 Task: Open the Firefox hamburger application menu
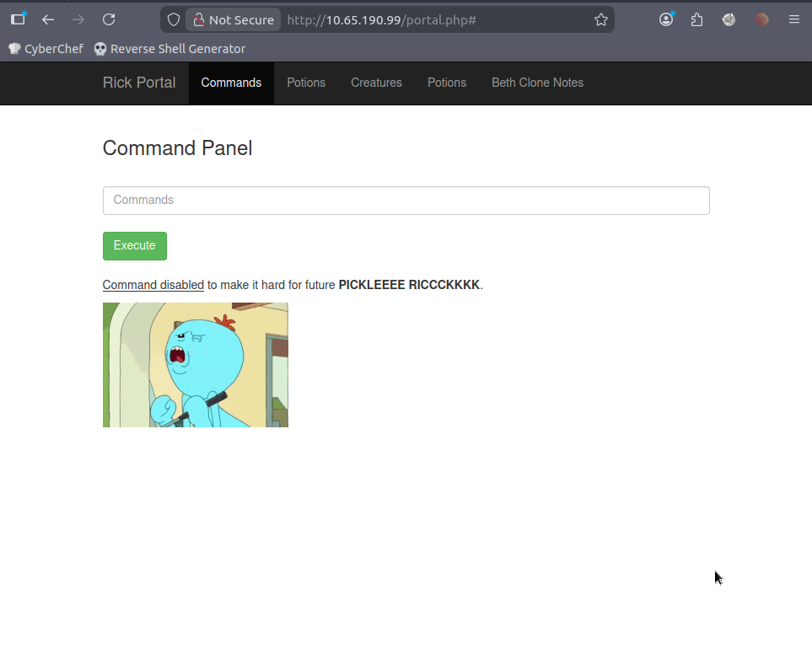[793, 19]
